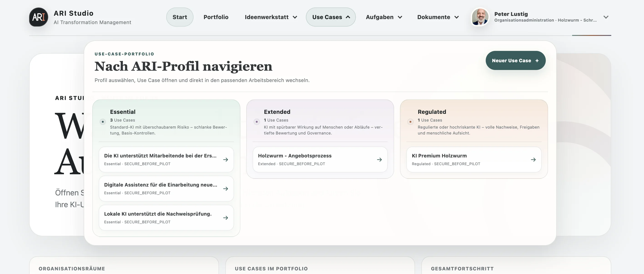Click the '3 Use Cases' count text

coord(123,120)
